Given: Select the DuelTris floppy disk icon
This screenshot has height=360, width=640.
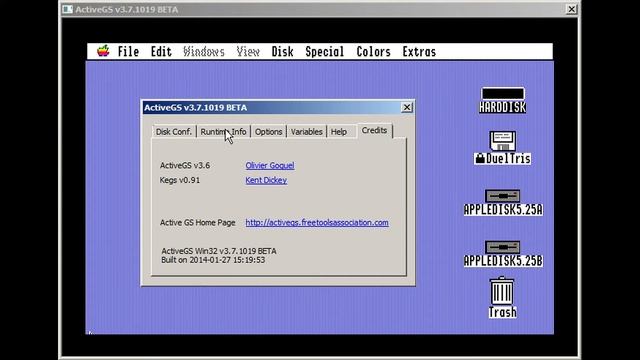Looking at the screenshot, I should point(502,148).
